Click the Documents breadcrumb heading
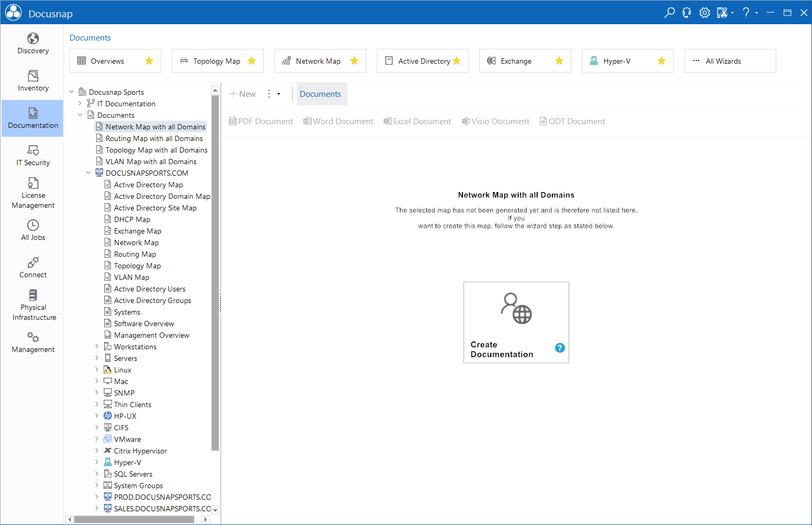The width and height of the screenshot is (812, 525). click(90, 38)
